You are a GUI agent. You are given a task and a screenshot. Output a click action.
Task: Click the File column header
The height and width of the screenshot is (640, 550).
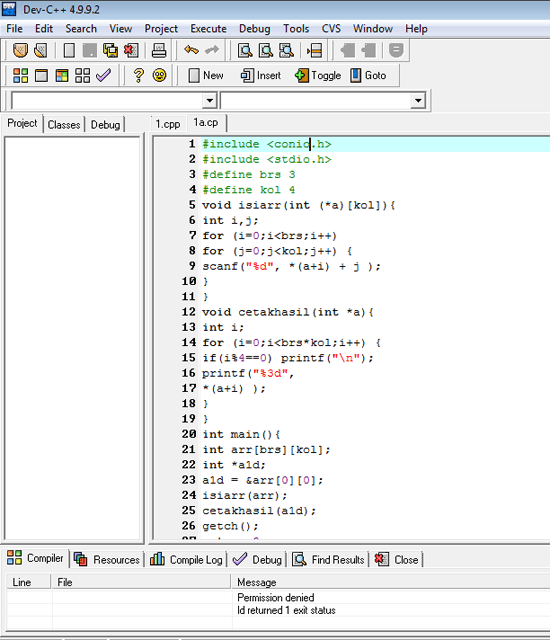tap(141, 582)
